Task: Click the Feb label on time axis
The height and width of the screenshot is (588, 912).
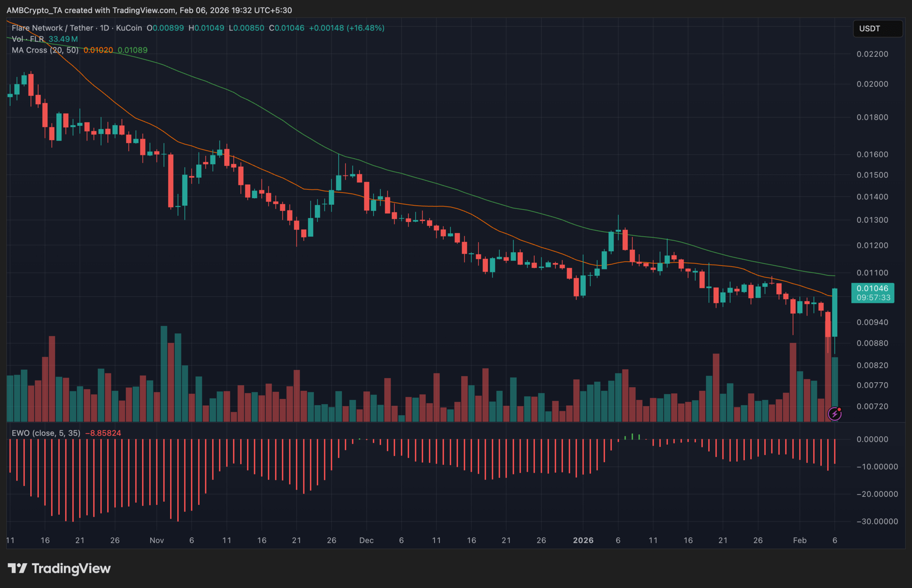Action: tap(799, 540)
